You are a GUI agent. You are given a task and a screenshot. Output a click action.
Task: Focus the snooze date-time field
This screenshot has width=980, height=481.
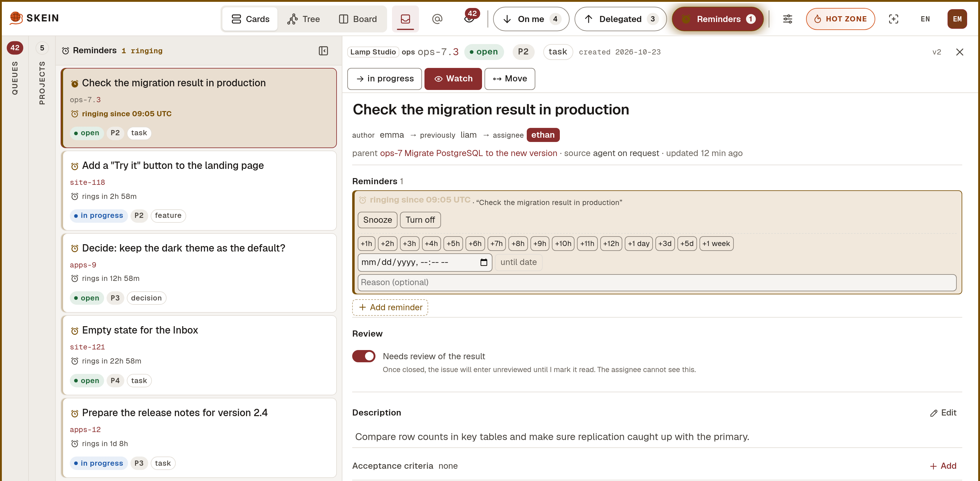(x=424, y=262)
